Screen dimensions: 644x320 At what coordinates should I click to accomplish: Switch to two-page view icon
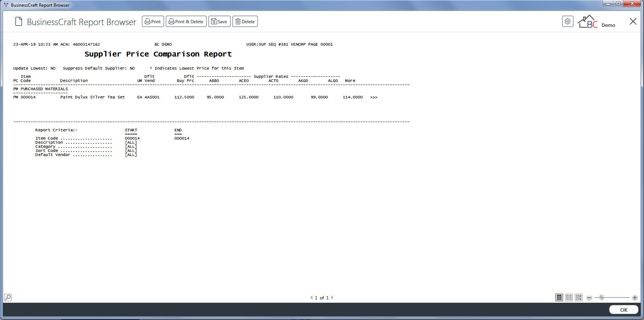pos(569,298)
